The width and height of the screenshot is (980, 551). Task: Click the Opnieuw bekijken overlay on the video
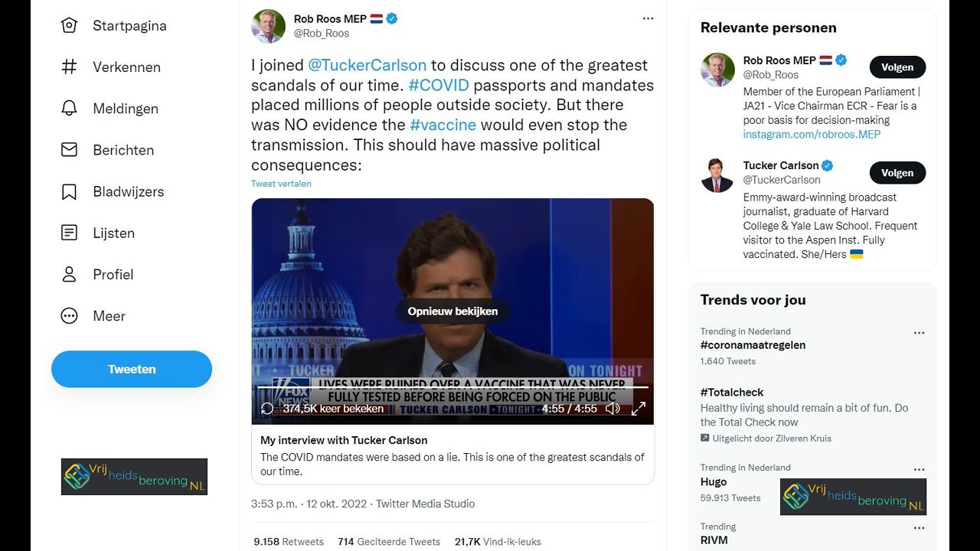point(452,311)
